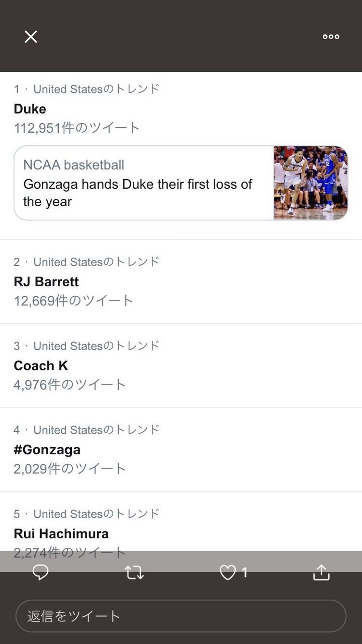Select the Coach K trend
This screenshot has width=362, height=644.
(x=41, y=366)
